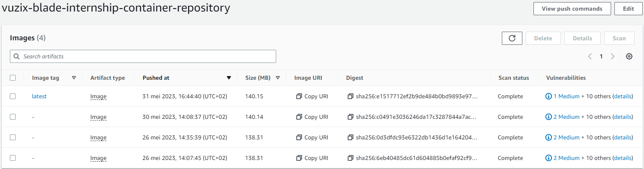Image resolution: width=644 pixels, height=169 pixels.
Task: Refresh the images list
Action: point(512,38)
